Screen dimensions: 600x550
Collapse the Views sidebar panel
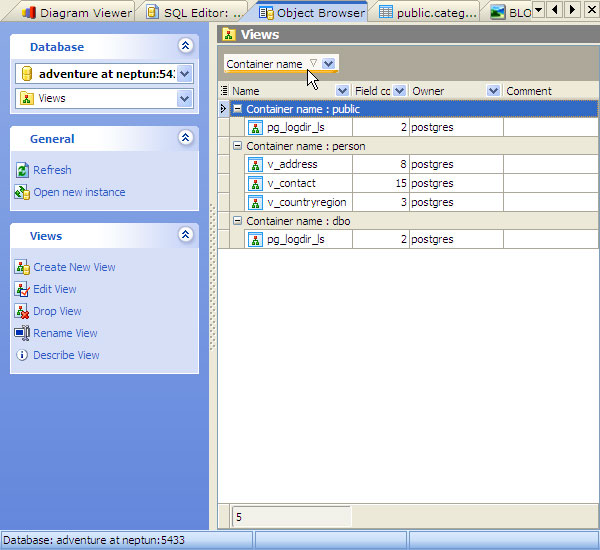click(x=186, y=234)
